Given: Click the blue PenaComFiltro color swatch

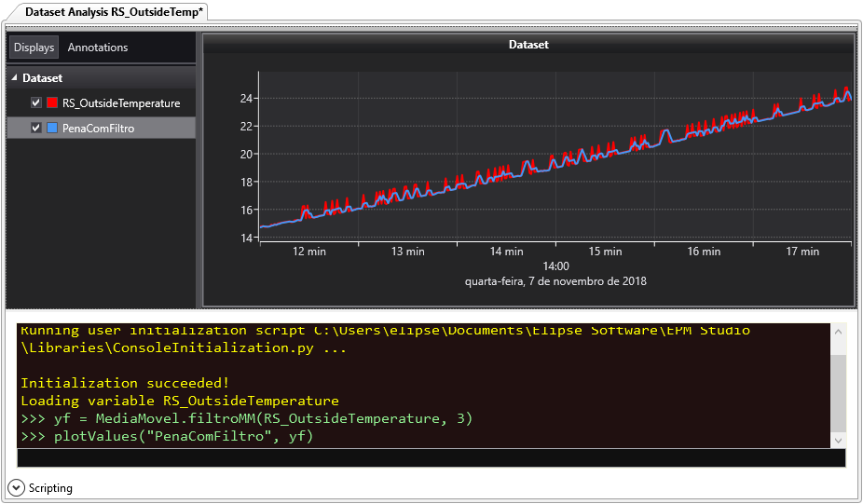Looking at the screenshot, I should point(52,128).
